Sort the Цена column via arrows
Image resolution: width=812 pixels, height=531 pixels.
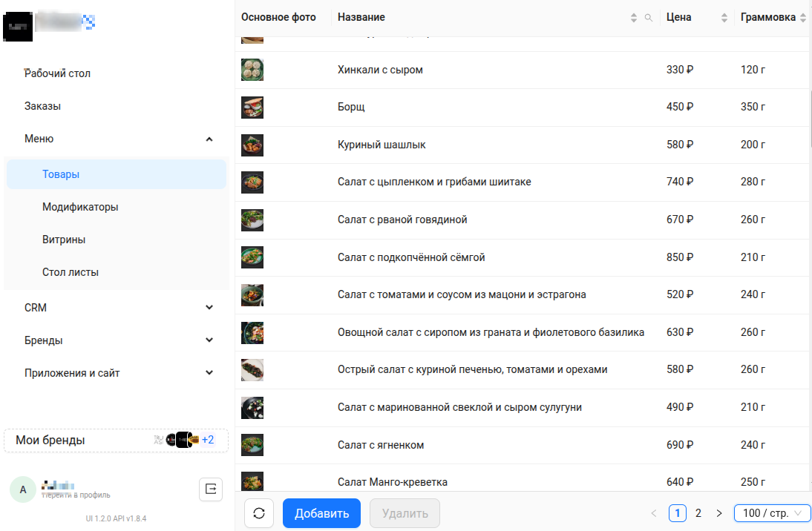(724, 18)
